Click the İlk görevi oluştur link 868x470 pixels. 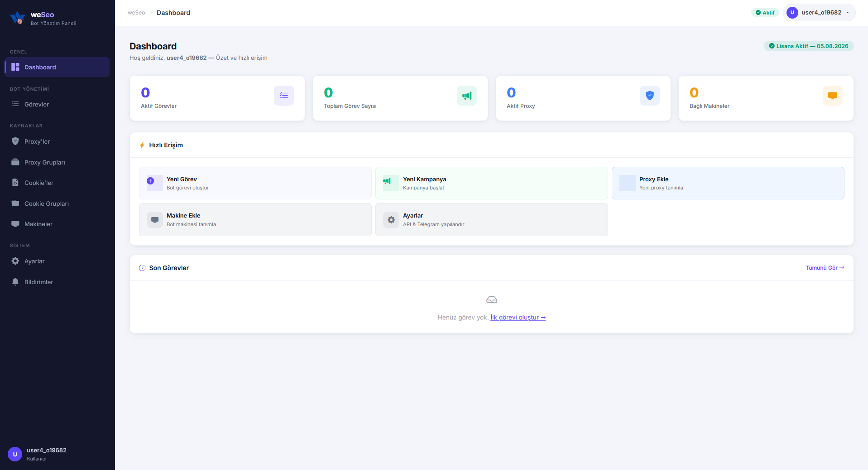pyautogui.click(x=518, y=317)
